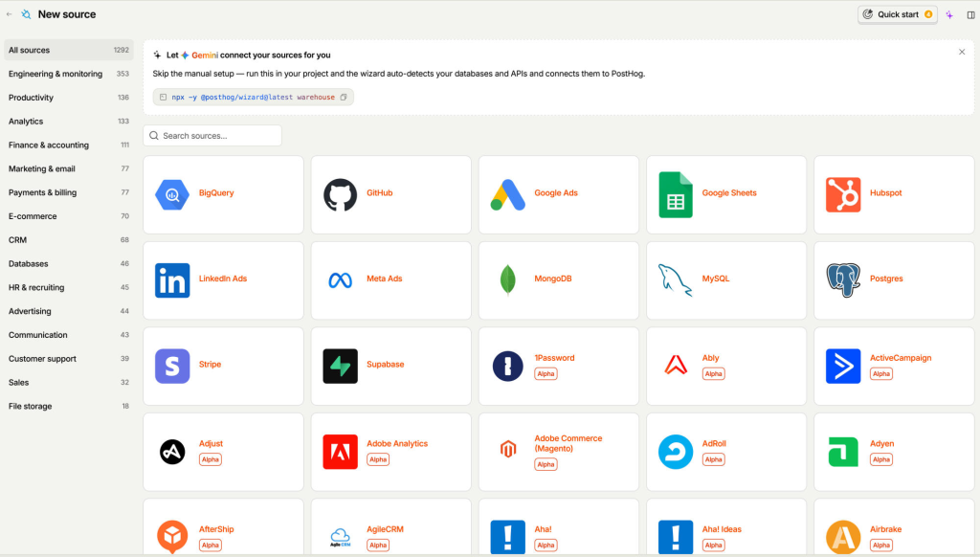The height and width of the screenshot is (557, 980).
Task: Select the Postgres elephant icon
Action: click(x=843, y=279)
